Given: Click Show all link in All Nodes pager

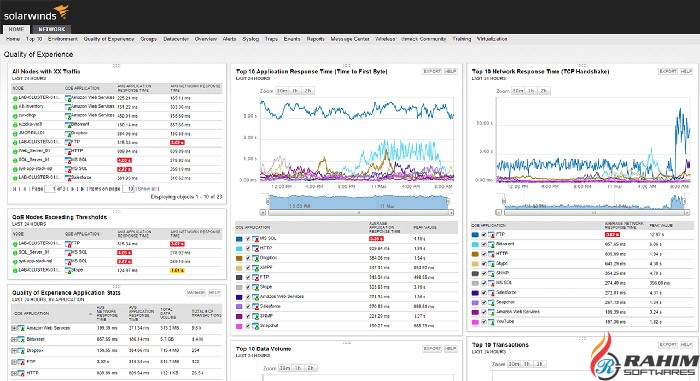Looking at the screenshot, I should coord(146,189).
